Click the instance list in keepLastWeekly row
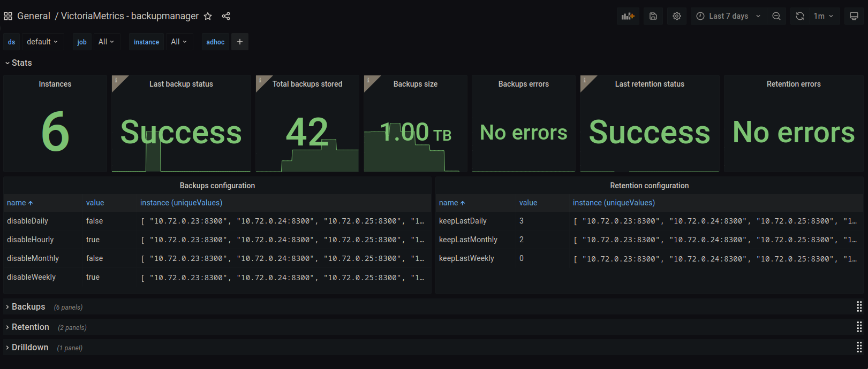 (715, 258)
